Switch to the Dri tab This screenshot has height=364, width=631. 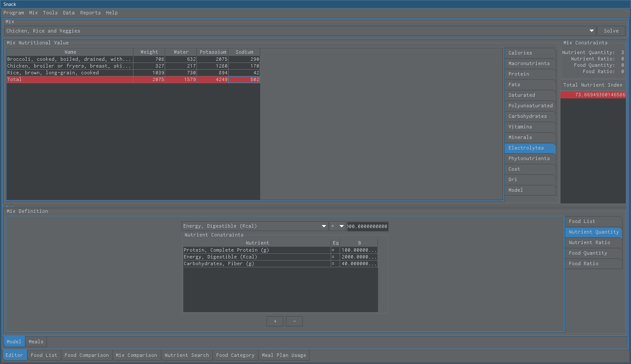(530, 179)
